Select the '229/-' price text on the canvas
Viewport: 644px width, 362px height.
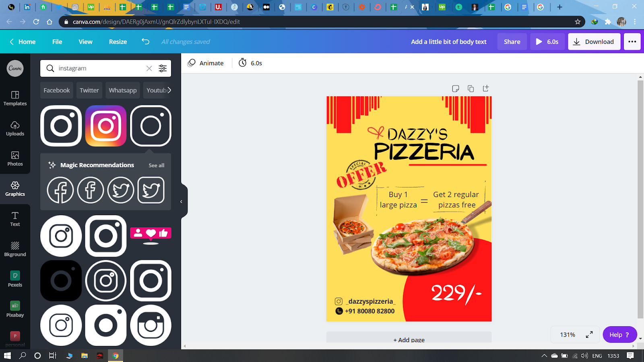pos(456,293)
